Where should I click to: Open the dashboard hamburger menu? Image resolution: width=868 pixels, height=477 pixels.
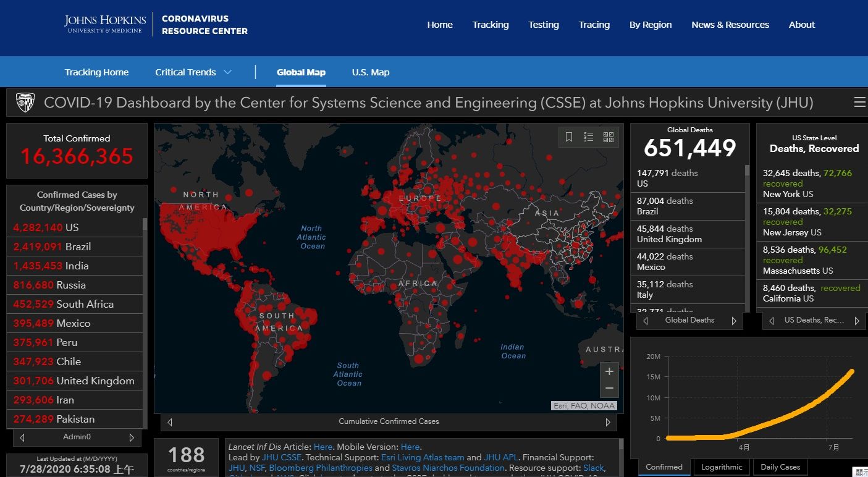(859, 102)
